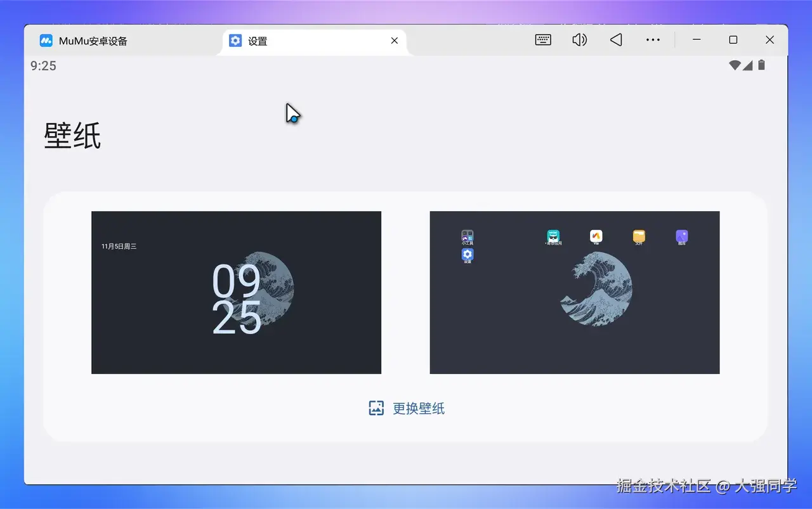
Task: Maximize the MuMu emulator window
Action: point(733,40)
